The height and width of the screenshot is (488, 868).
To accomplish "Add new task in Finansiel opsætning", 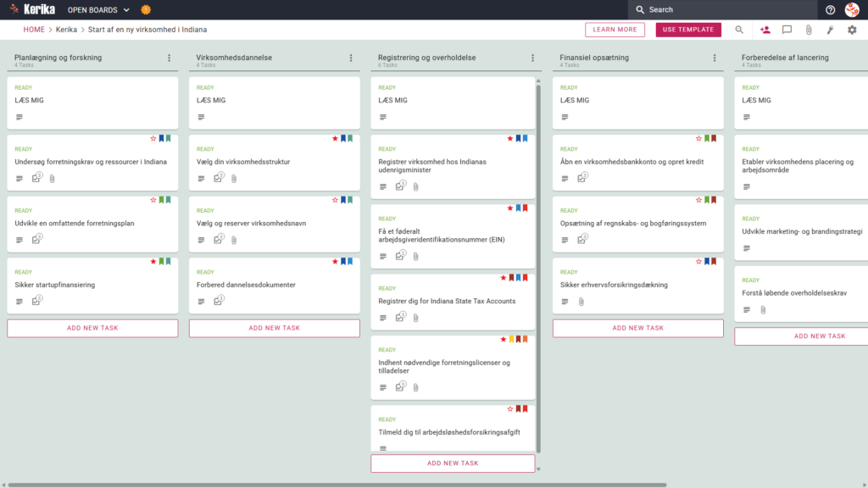I will point(637,328).
